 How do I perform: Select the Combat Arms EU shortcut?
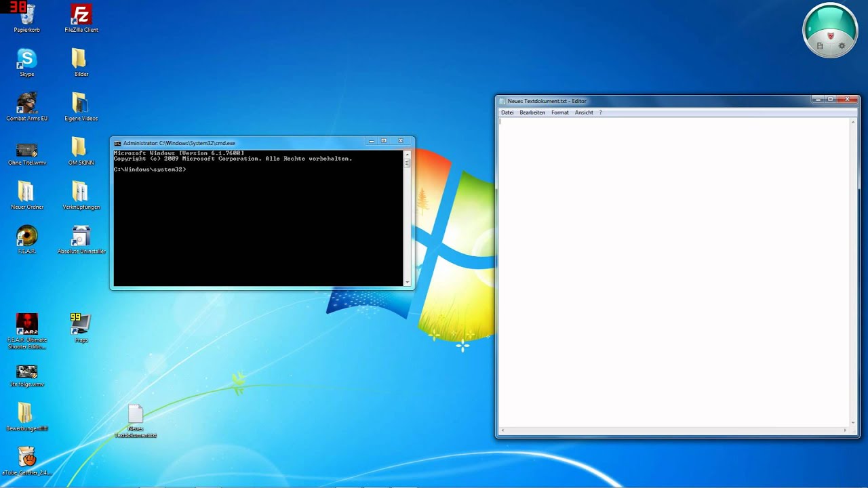tap(27, 106)
